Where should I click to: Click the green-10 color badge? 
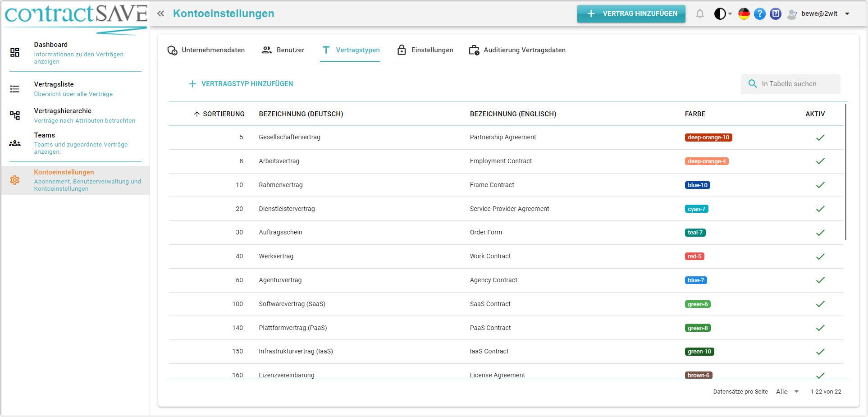699,352
